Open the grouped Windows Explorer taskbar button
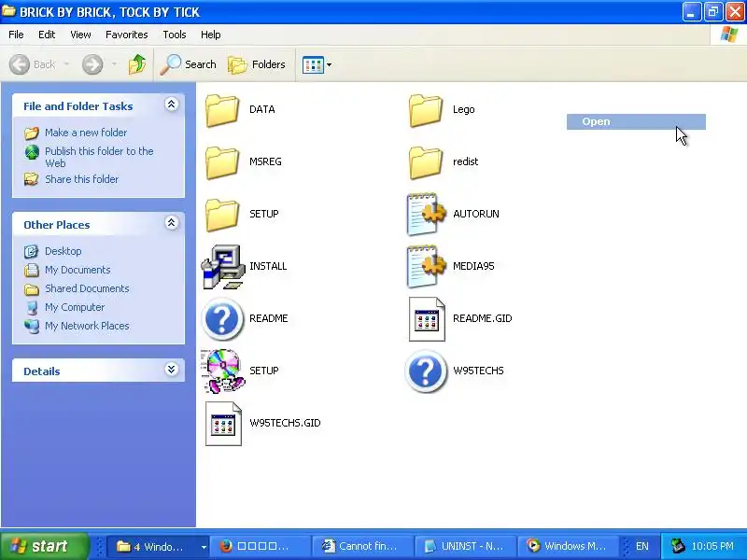This screenshot has height=560, width=747. (x=157, y=546)
